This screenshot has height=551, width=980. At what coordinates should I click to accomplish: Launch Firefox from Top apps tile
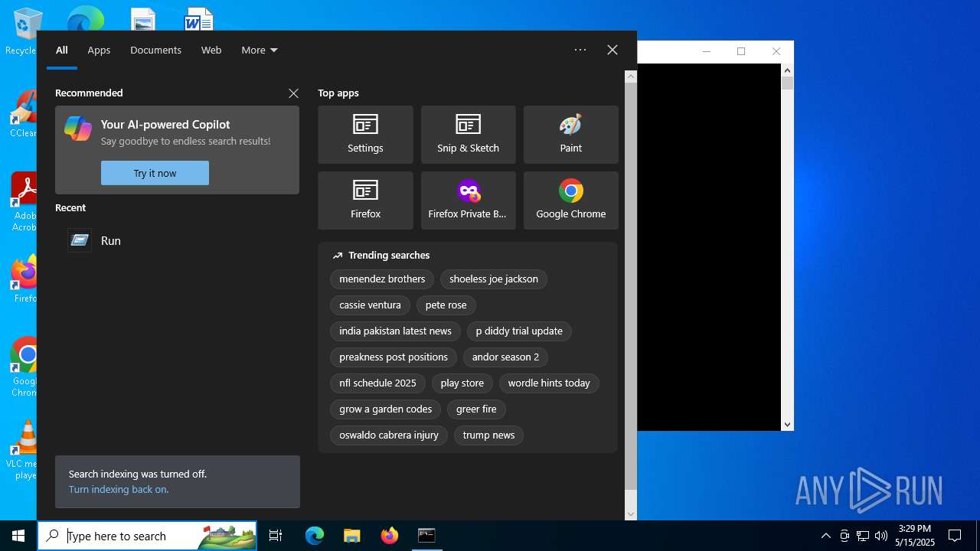365,201
